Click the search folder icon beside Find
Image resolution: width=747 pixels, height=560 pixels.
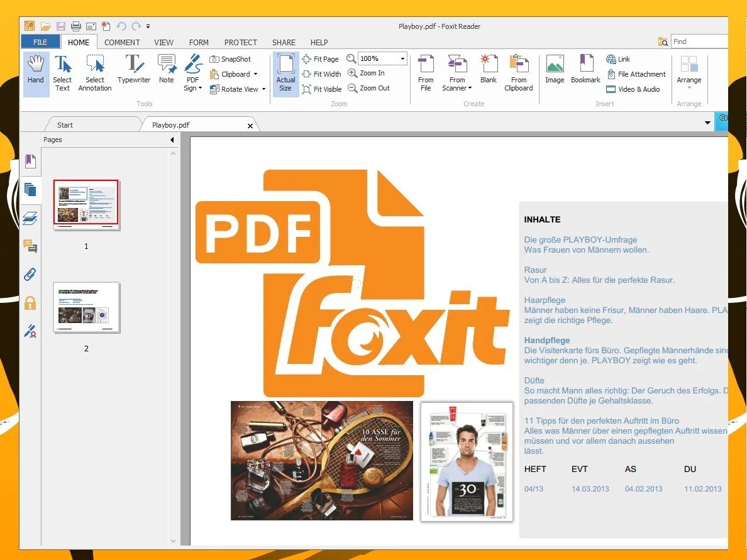tap(663, 42)
